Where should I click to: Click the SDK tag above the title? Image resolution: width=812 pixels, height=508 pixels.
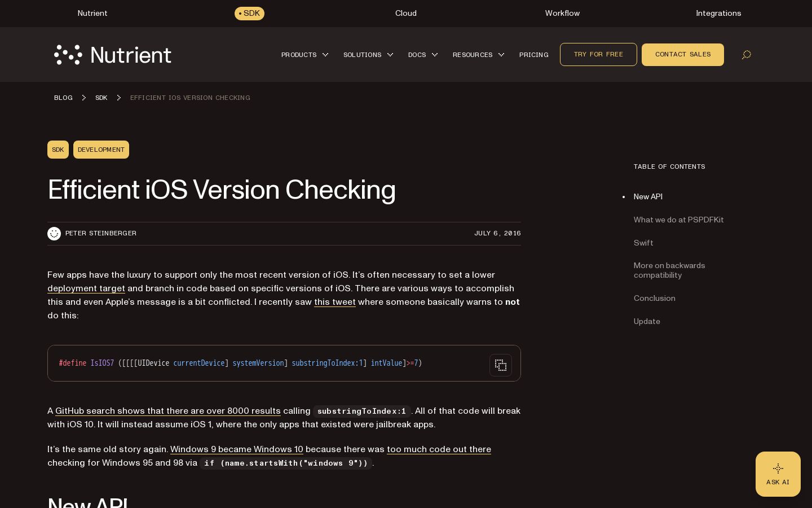[x=58, y=150]
